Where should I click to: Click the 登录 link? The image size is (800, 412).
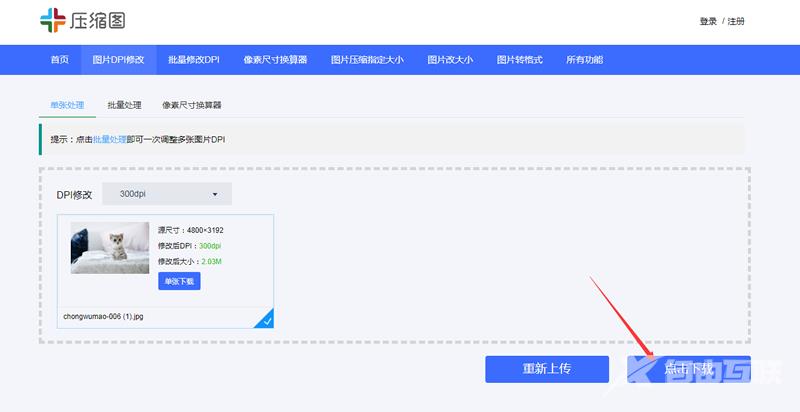[708, 21]
